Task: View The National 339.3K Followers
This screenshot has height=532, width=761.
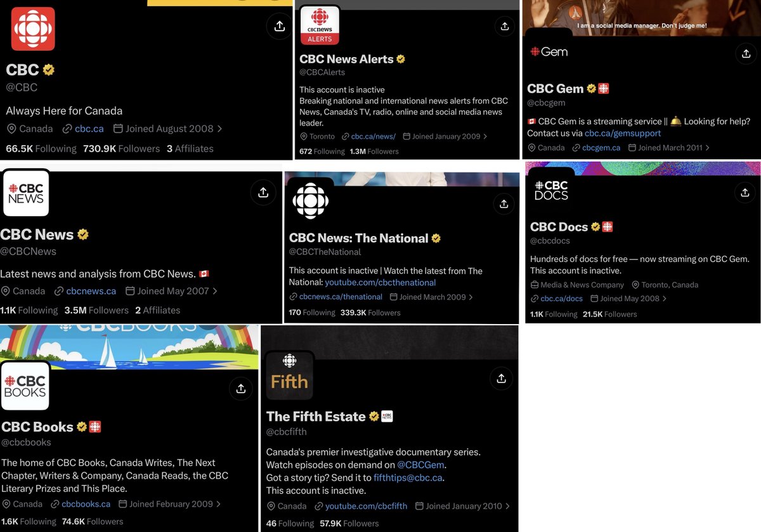Action: point(370,313)
